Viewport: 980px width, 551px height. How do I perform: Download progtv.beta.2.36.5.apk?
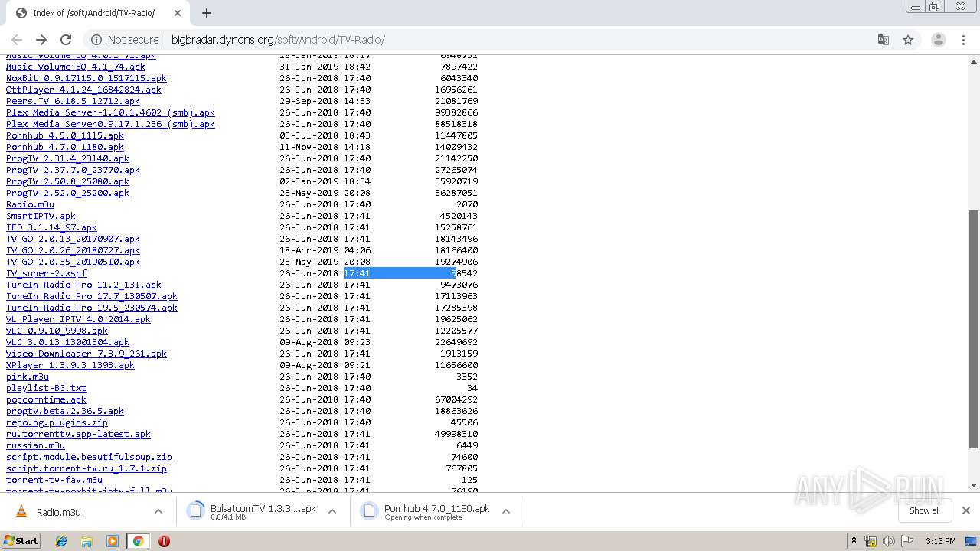click(x=65, y=411)
